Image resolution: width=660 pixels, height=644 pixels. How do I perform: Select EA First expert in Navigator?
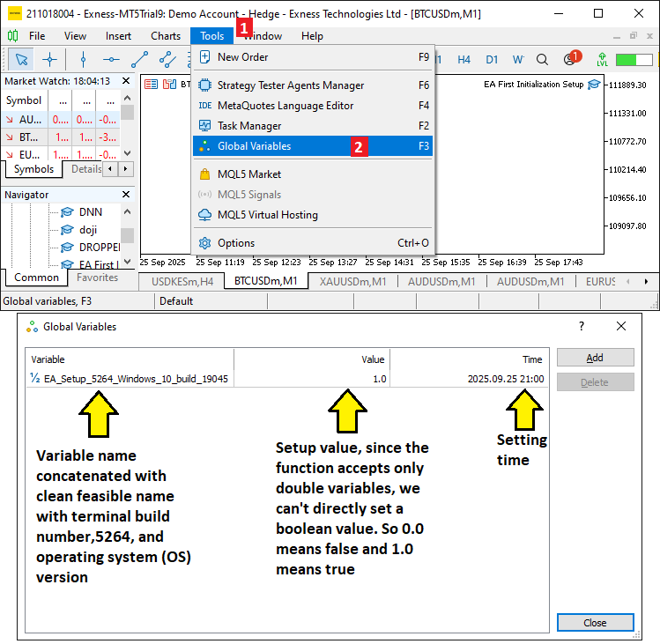90,264
